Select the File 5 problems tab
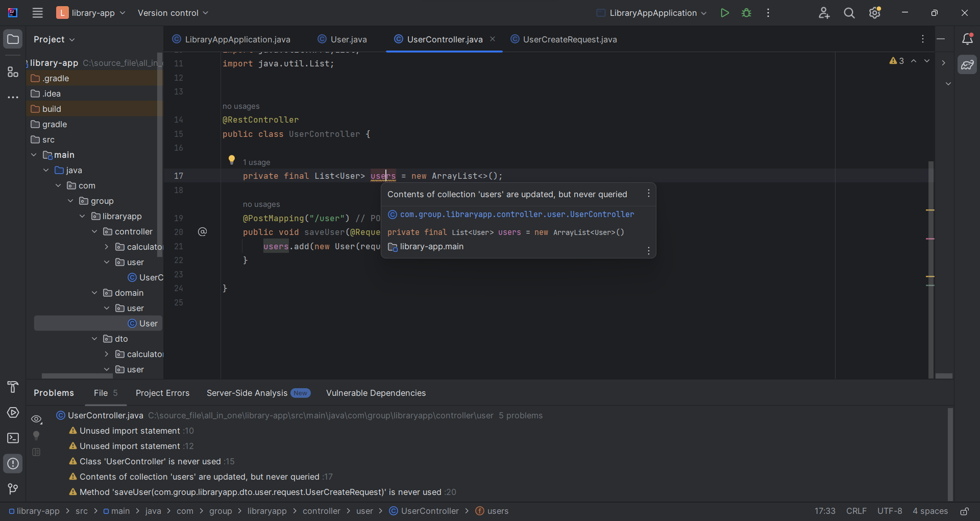 (106, 393)
